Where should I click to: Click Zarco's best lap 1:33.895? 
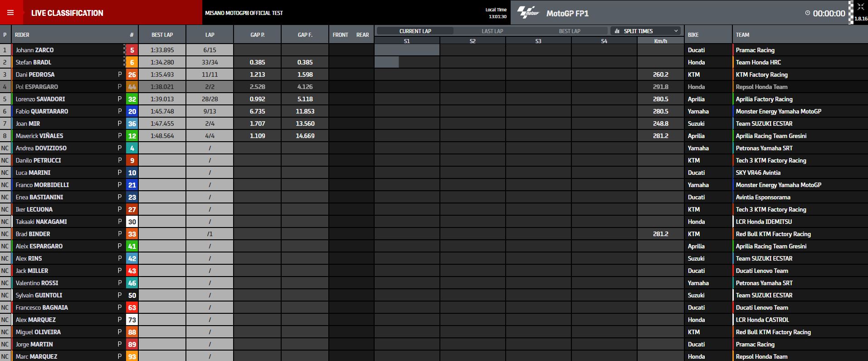(162, 50)
